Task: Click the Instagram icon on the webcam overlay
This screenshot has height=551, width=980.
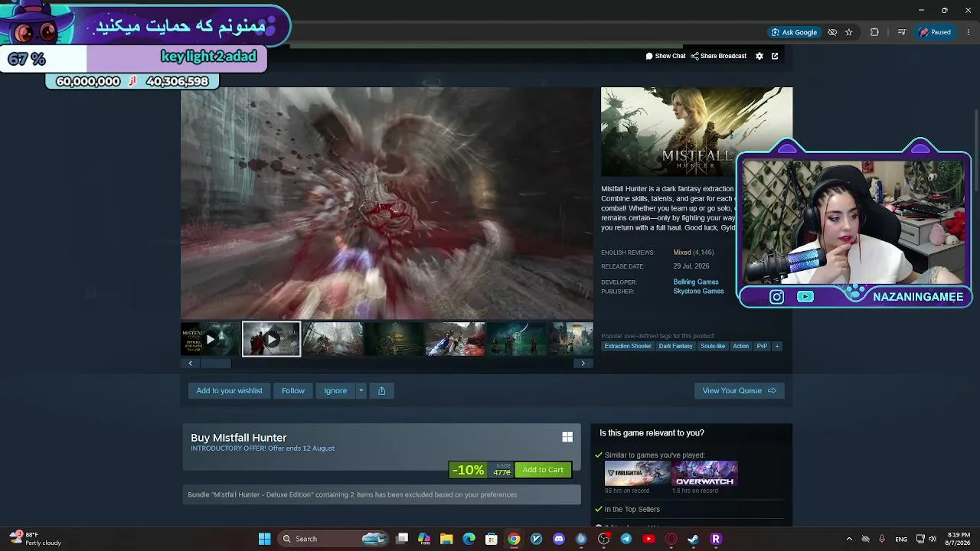Action: [x=776, y=297]
